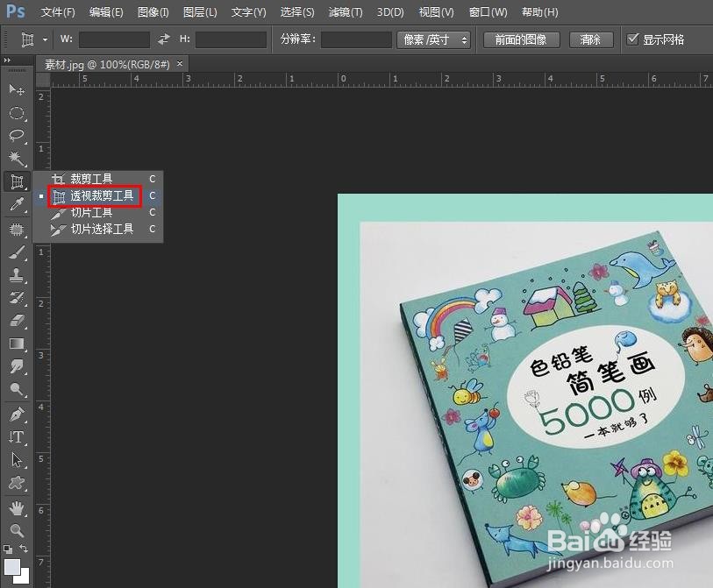
Task: Click the 清除 button
Action: coord(591,39)
